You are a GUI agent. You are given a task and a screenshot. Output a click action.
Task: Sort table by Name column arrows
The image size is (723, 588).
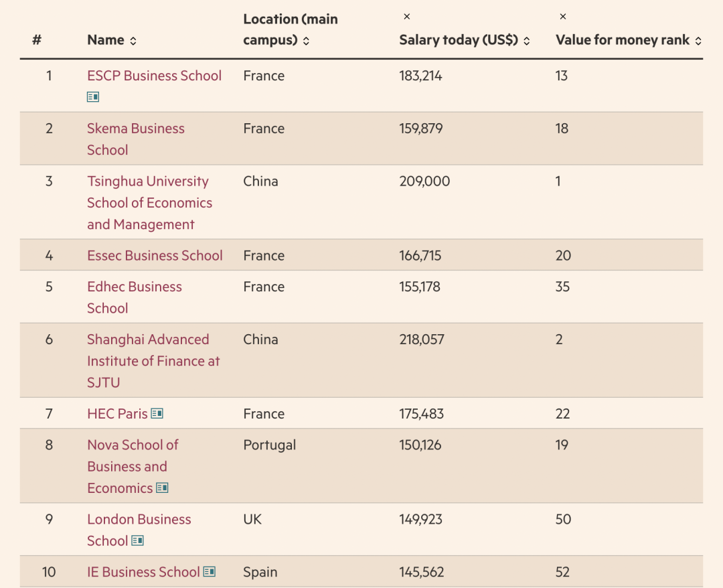point(133,41)
